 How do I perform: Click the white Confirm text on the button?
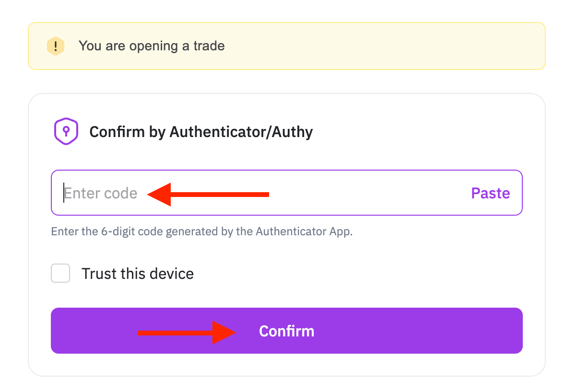(x=287, y=331)
